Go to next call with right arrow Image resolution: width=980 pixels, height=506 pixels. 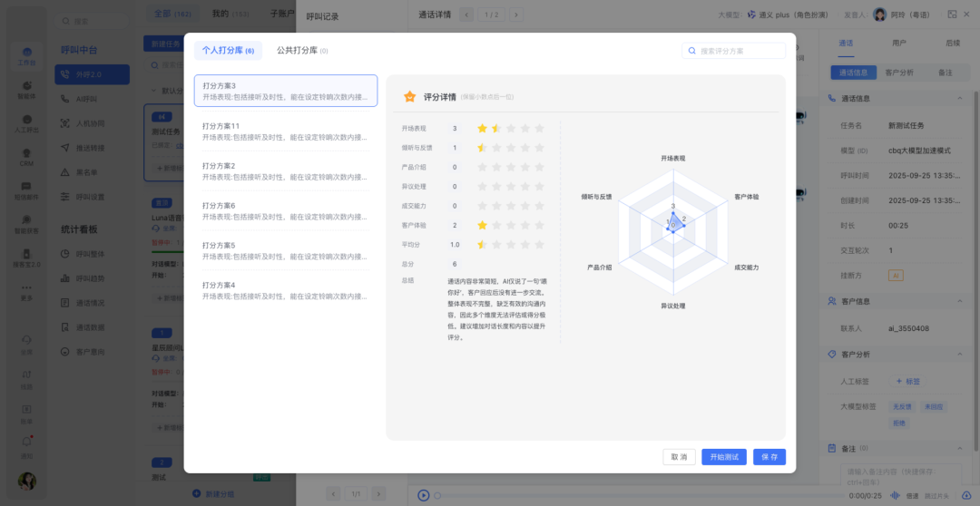click(x=516, y=15)
